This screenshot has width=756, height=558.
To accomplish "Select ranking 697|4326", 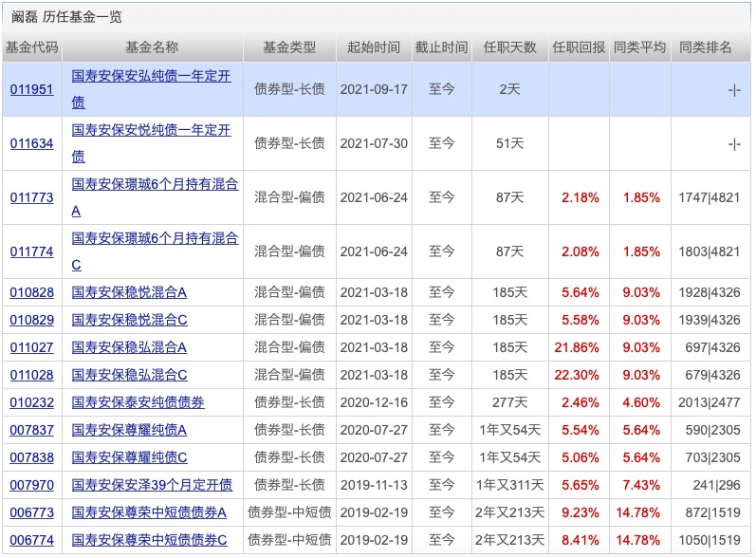I will 712,347.
